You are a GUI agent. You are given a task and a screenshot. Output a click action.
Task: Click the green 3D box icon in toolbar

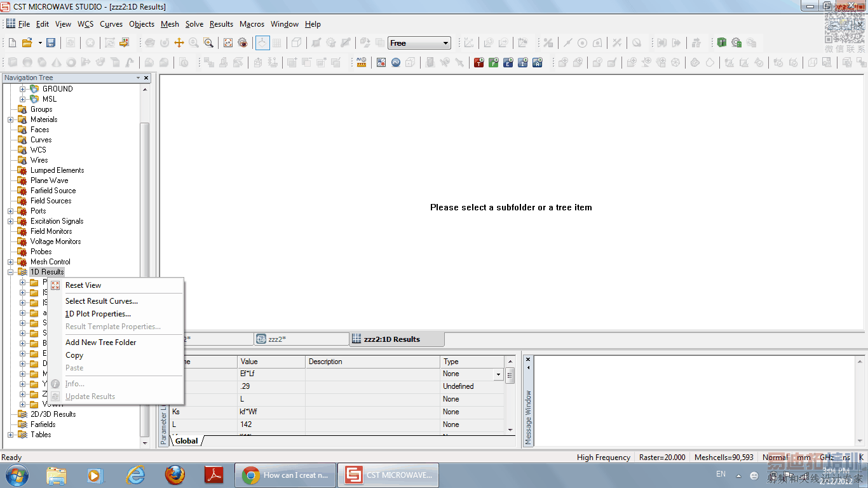coord(722,43)
